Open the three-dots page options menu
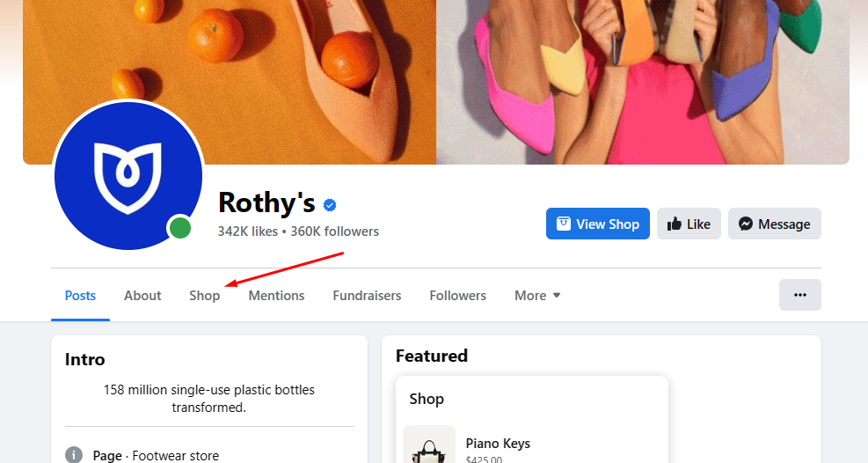Screen dimensions: 868x463 point(800,295)
